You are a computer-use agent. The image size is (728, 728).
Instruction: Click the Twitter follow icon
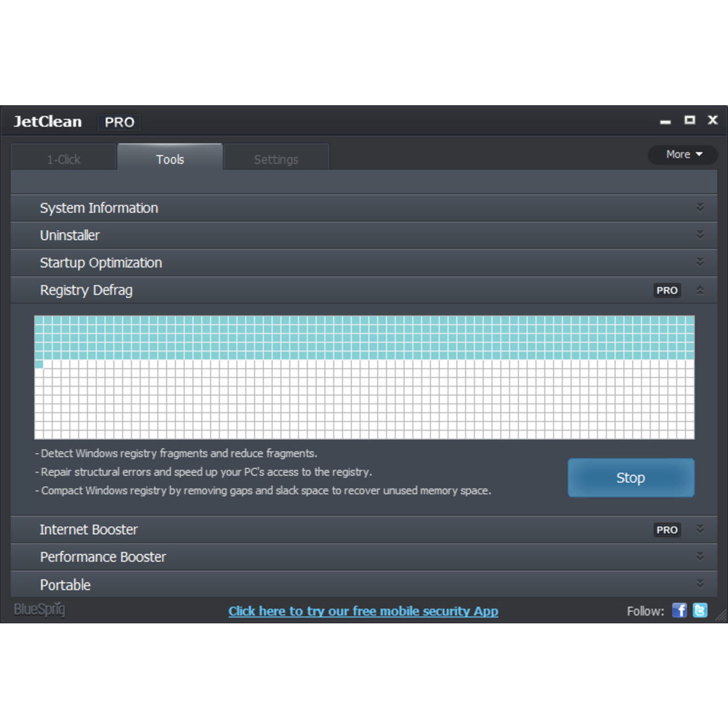pos(700,610)
